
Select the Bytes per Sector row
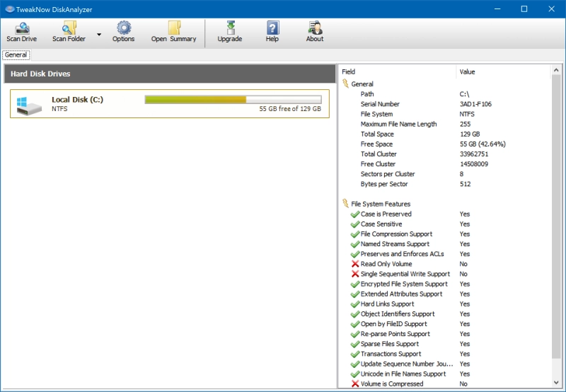[445, 184]
